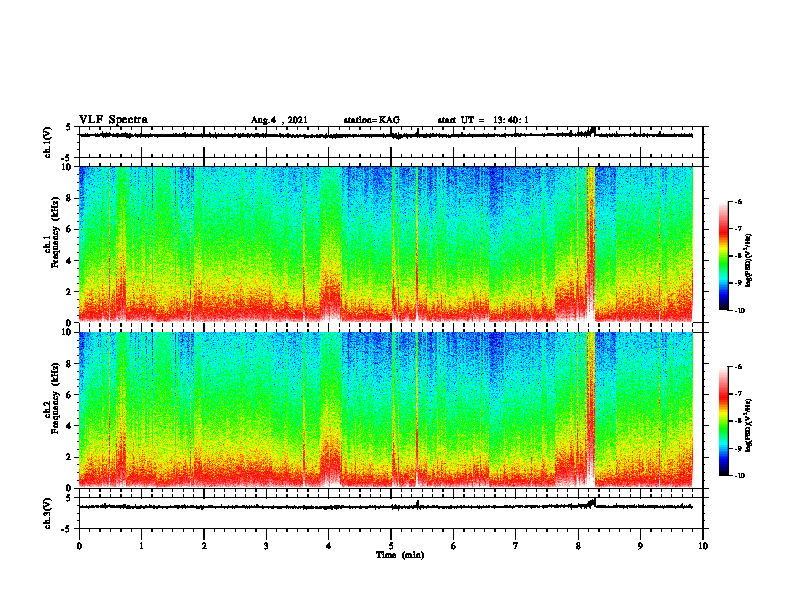Click the '-10' label on ch.1 colorbar
This screenshot has width=792, height=612.
tap(739, 311)
